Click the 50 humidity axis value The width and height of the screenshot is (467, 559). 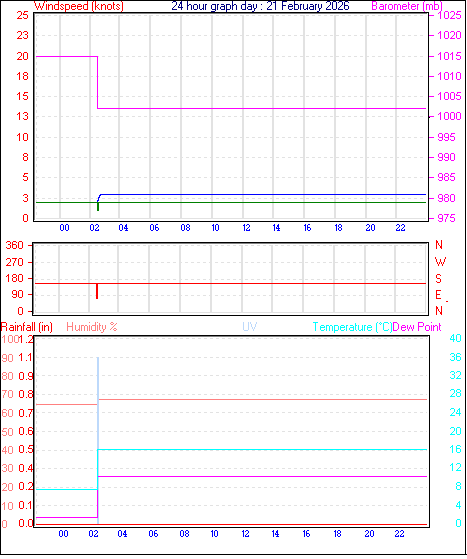coord(7,432)
